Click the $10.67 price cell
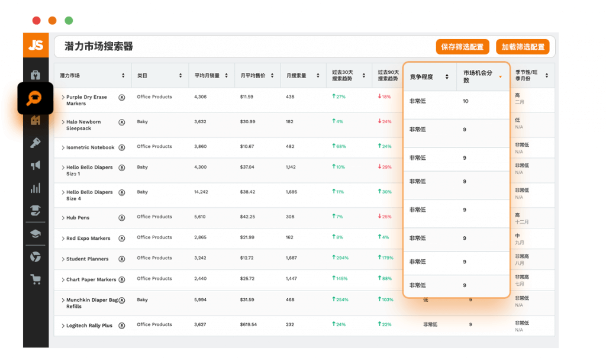 pyautogui.click(x=247, y=146)
